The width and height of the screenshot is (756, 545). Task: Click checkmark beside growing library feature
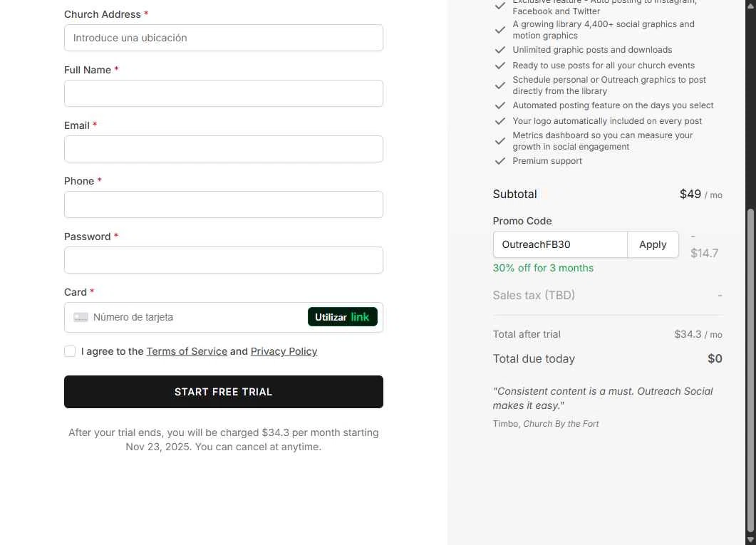click(500, 30)
